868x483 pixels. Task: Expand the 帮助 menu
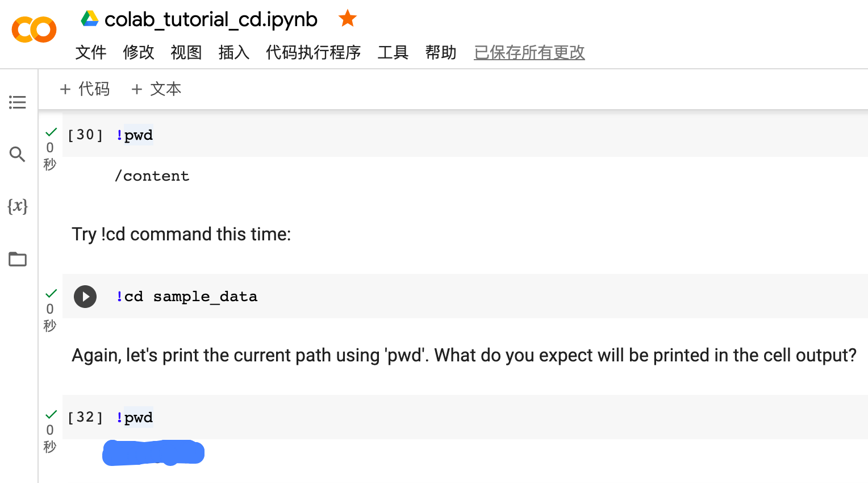441,52
